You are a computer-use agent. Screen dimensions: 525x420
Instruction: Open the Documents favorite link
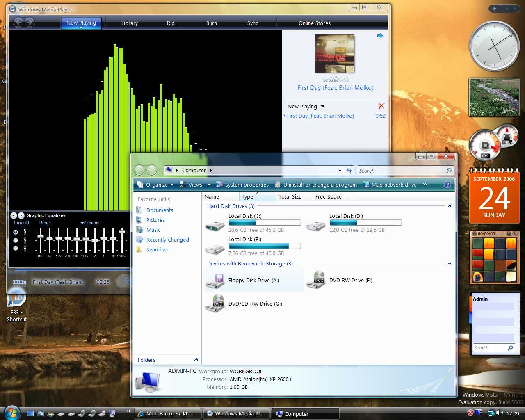tap(160, 210)
